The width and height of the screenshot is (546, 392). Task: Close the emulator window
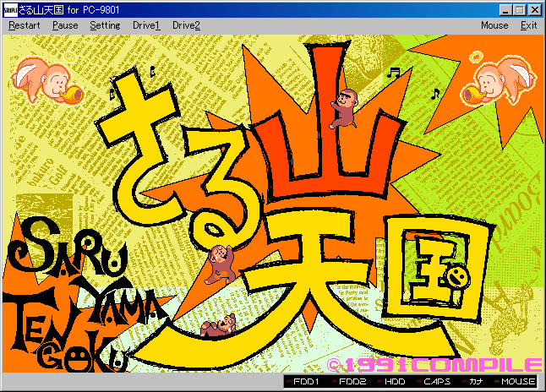tap(534, 10)
